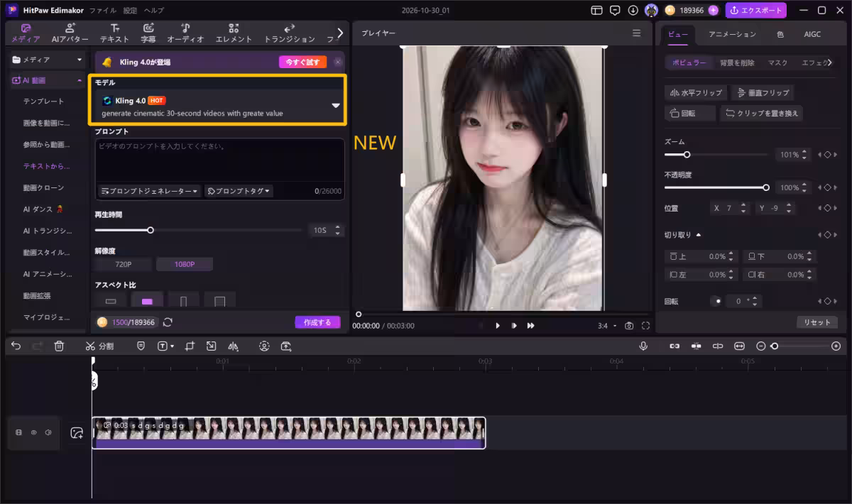Zoom in timeline with plus icon
Screen dimensions: 852x504
tap(836, 346)
